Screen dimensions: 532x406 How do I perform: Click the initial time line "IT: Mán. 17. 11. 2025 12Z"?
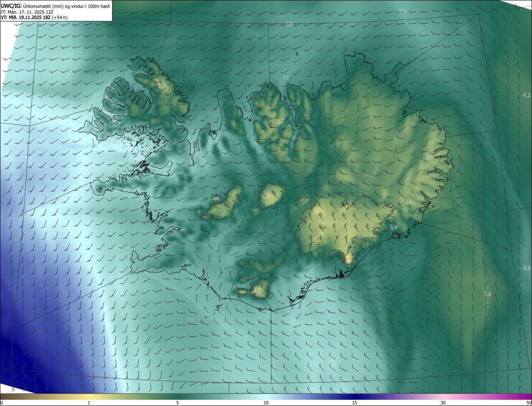(x=27, y=12)
